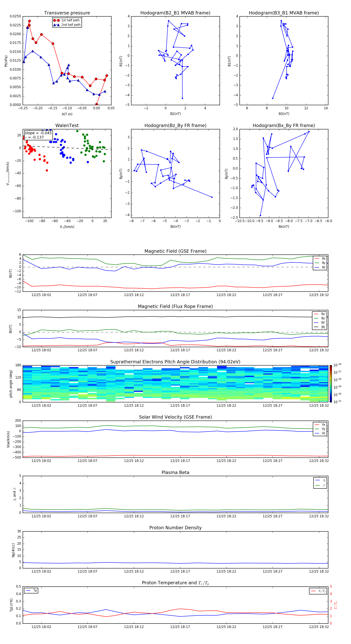The image size is (351, 644).
Task: Click '12/25 18:17' tick under Plasma Beta plot
Action: pyautogui.click(x=180, y=516)
